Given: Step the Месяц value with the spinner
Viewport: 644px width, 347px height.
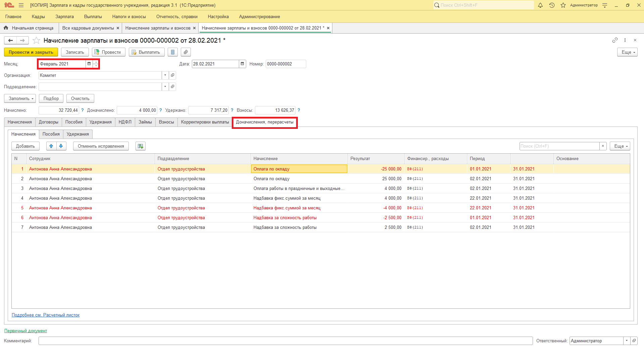Looking at the screenshot, I should pos(96,64).
